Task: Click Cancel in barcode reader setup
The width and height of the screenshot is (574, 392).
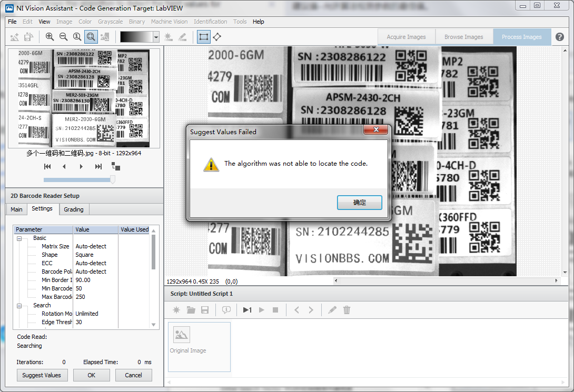Action: pos(133,375)
